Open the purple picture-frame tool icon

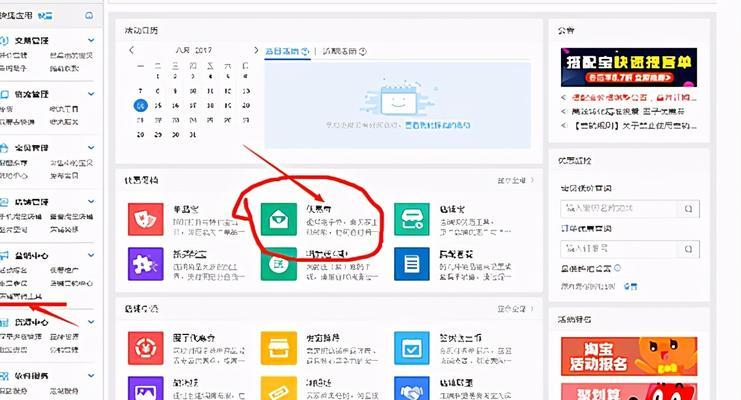pos(146,389)
